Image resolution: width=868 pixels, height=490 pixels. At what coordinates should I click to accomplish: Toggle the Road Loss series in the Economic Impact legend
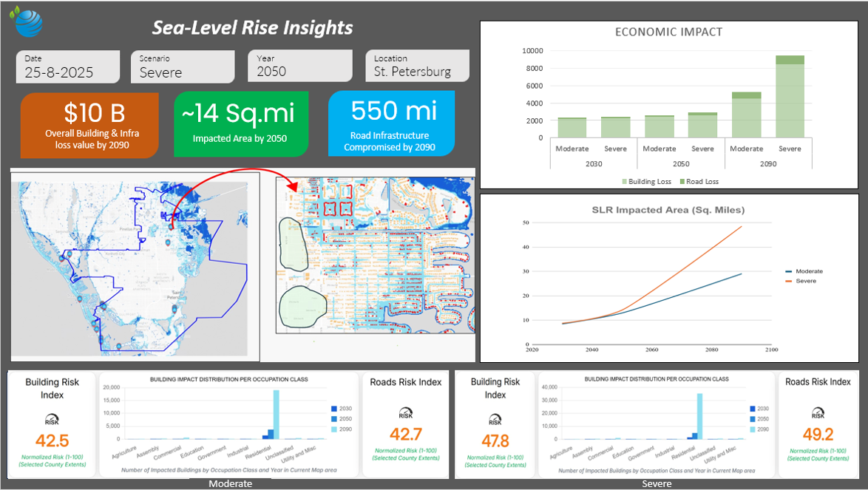[699, 181]
